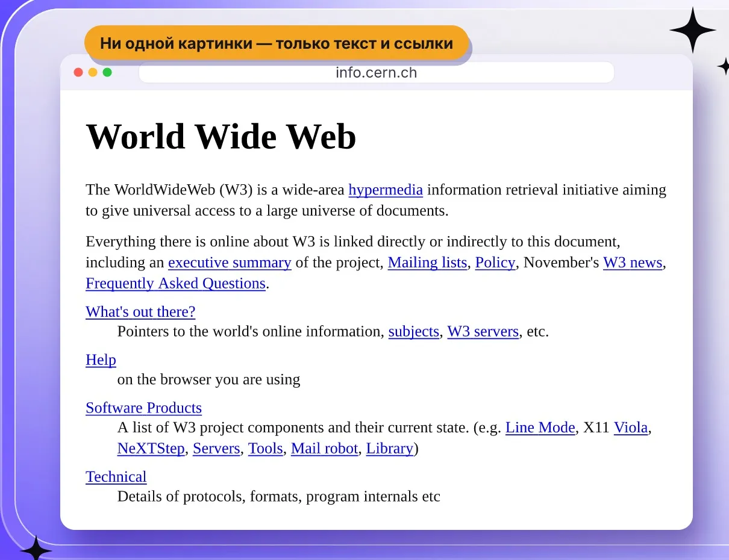Open the W3 news link

(633, 263)
